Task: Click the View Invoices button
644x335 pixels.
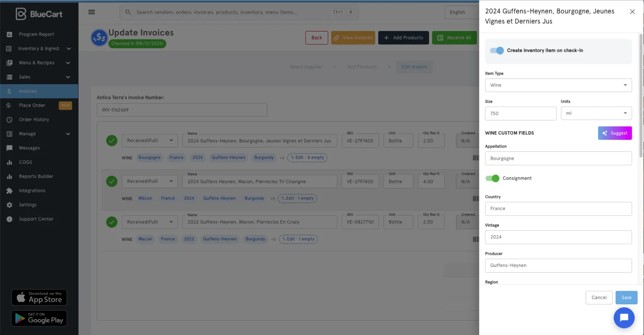Action: pyautogui.click(x=353, y=38)
